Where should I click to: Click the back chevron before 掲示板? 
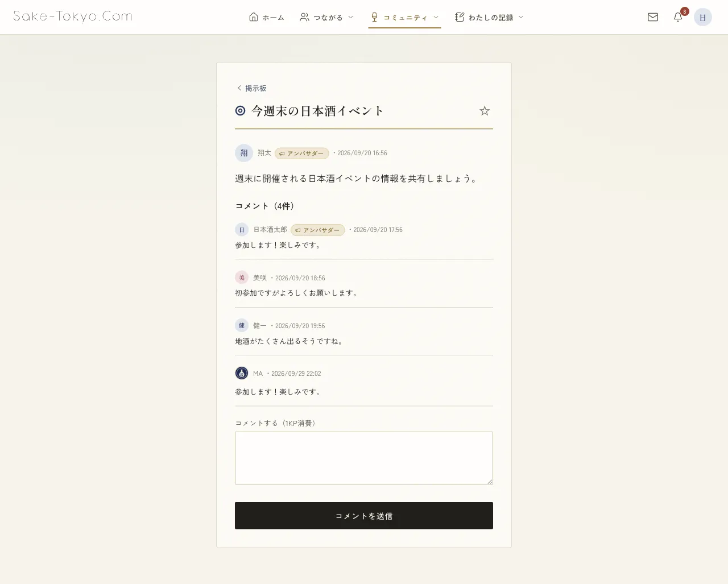239,88
